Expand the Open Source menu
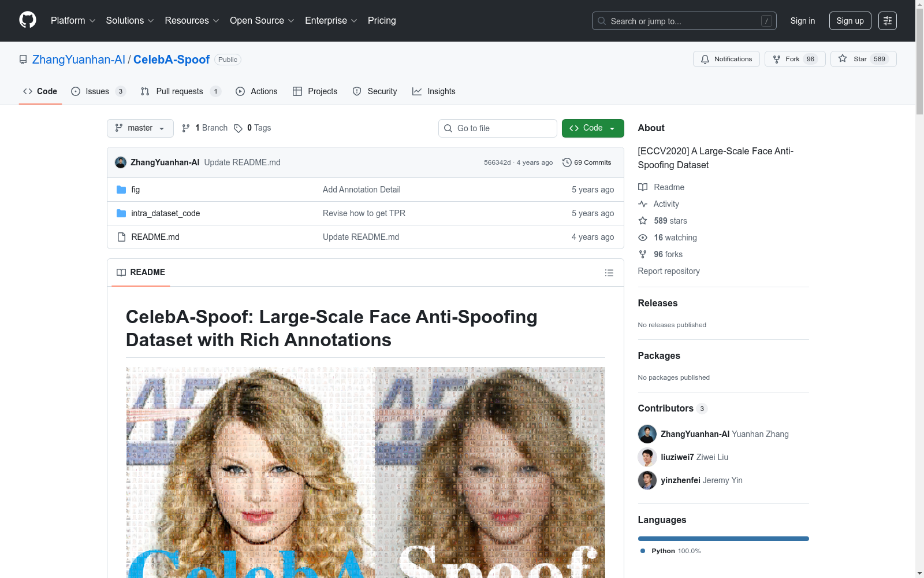924x578 pixels. (x=262, y=21)
